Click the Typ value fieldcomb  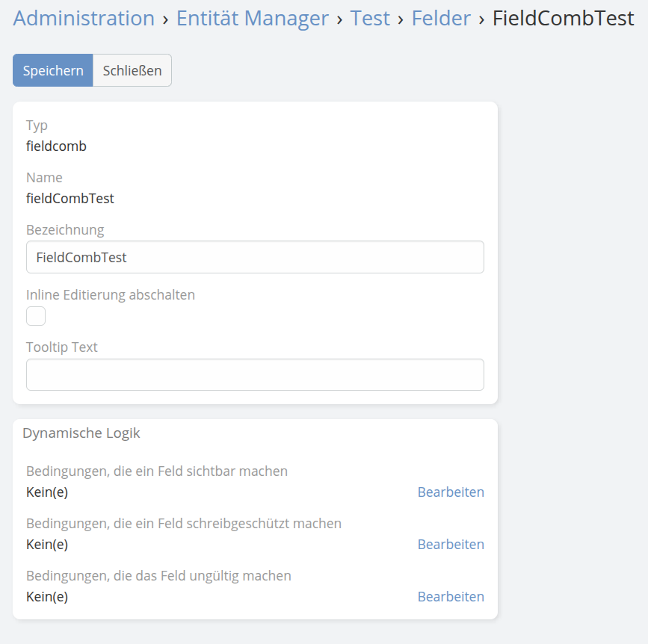point(56,146)
